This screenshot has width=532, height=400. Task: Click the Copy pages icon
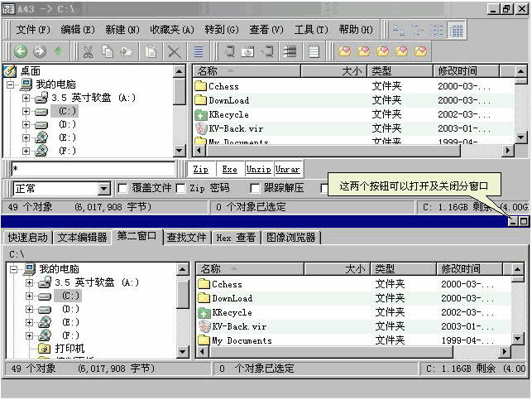click(x=108, y=51)
